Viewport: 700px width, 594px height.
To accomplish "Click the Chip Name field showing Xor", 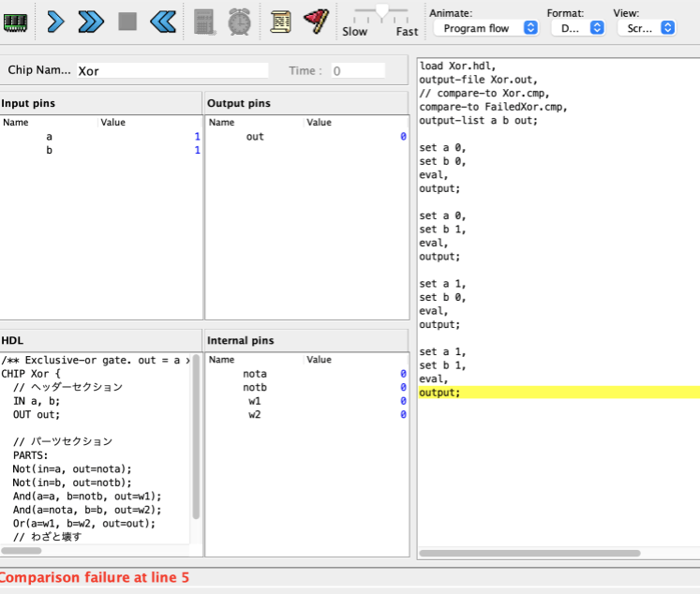I will point(171,70).
